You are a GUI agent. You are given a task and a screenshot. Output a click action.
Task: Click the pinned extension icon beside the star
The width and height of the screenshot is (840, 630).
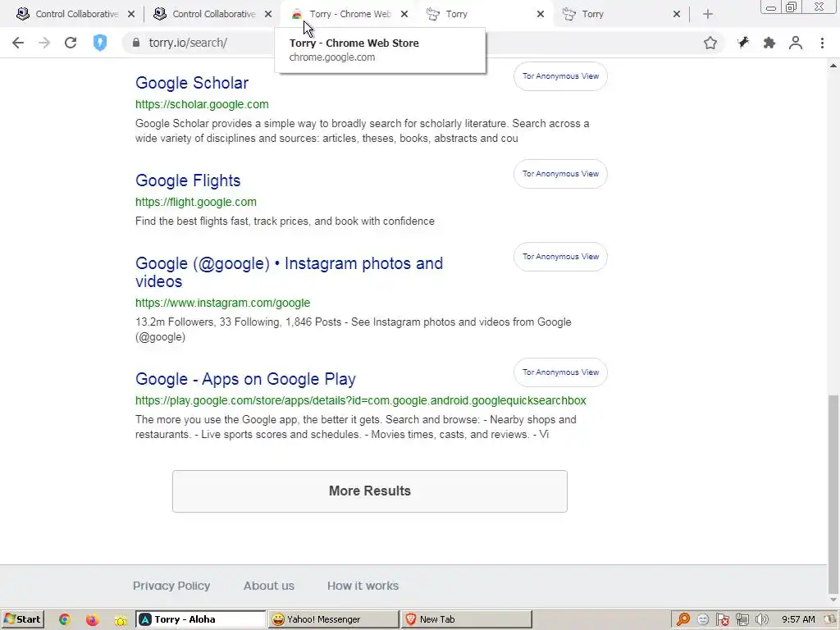click(x=743, y=43)
